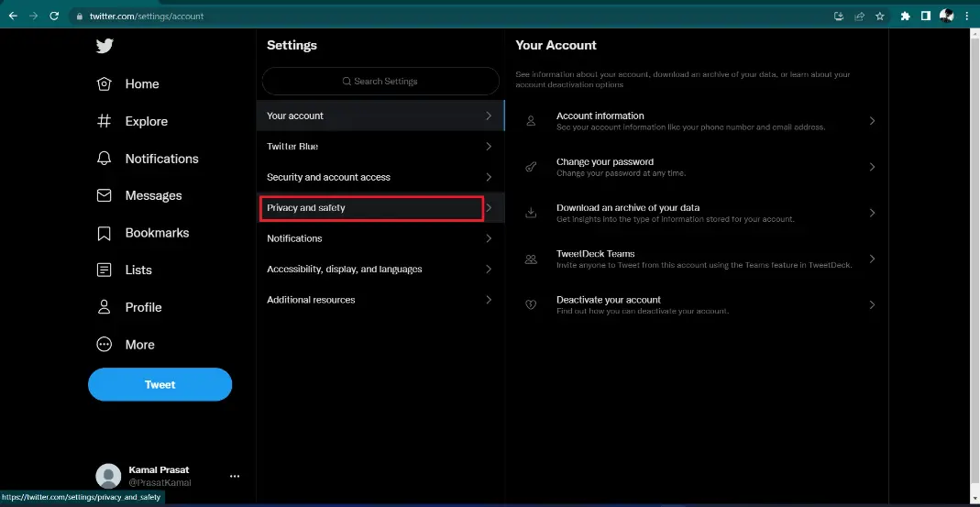Click the browser address bar URL
This screenshot has height=507, width=980.
(x=147, y=17)
